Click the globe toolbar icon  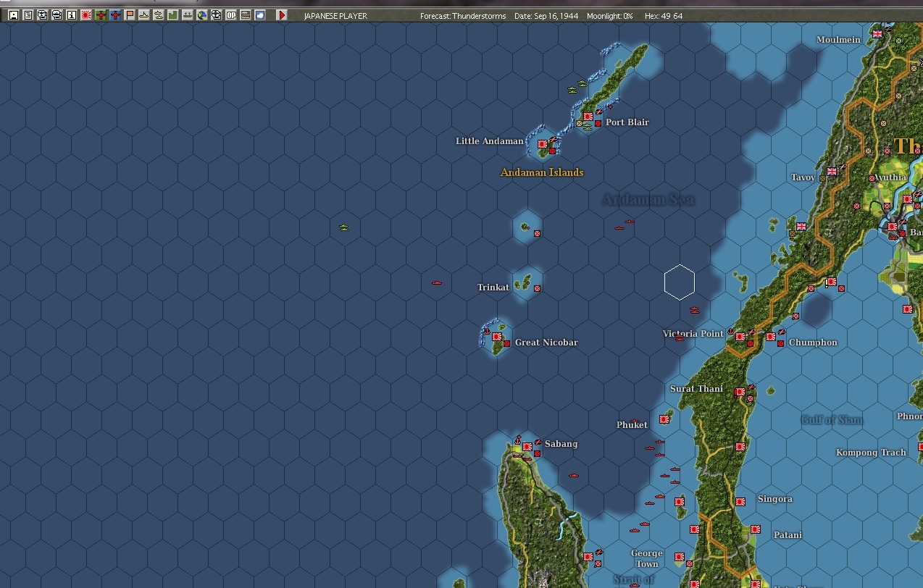pos(201,15)
